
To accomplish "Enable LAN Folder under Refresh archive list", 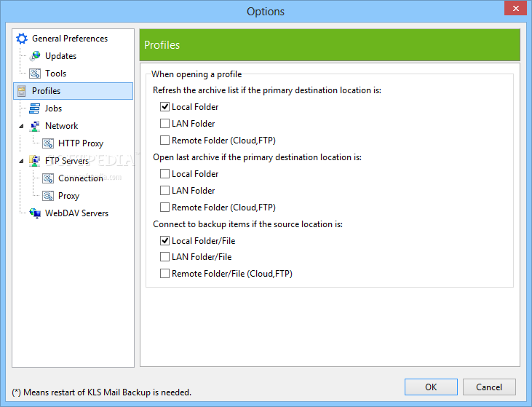I will (164, 123).
